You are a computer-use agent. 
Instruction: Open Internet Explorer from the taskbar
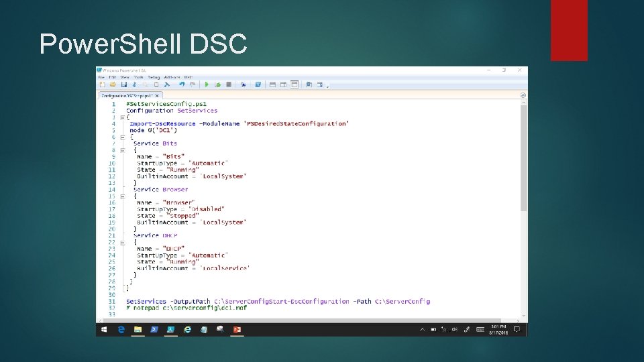[x=187, y=330]
